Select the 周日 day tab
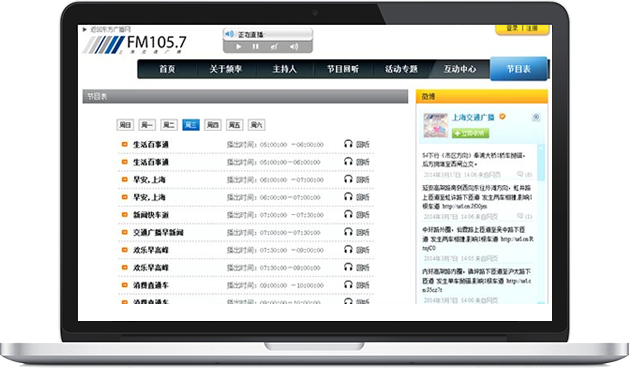 tap(125, 125)
